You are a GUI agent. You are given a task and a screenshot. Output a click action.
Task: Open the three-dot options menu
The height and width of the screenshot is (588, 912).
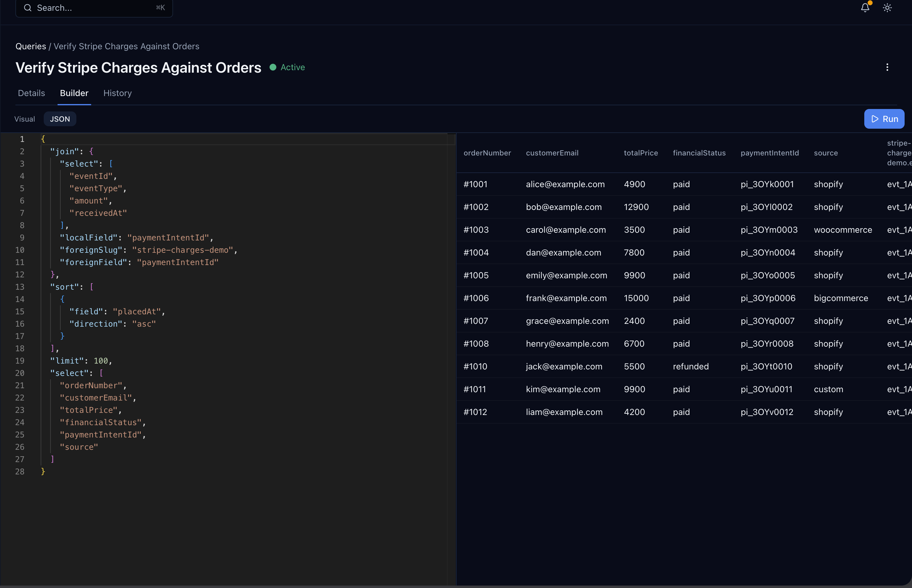pyautogui.click(x=887, y=67)
